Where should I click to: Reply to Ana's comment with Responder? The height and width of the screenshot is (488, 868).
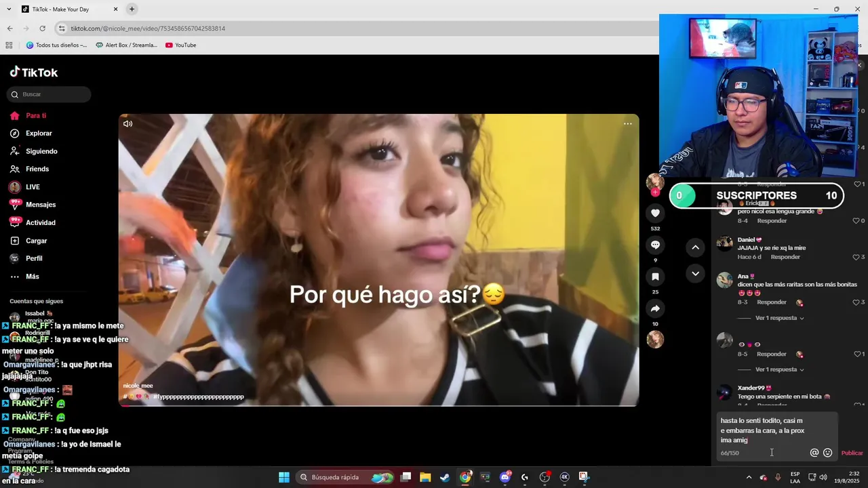coord(772,302)
